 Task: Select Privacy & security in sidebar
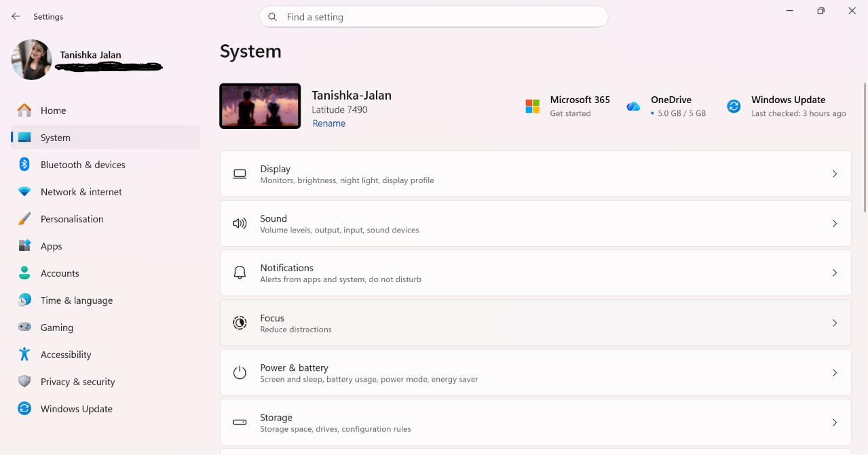click(106, 382)
